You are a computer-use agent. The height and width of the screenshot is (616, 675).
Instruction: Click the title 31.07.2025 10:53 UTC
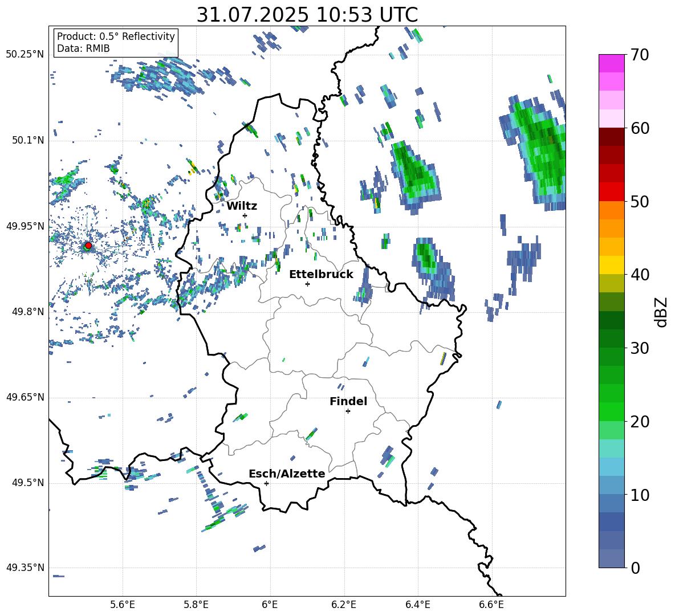pos(307,15)
